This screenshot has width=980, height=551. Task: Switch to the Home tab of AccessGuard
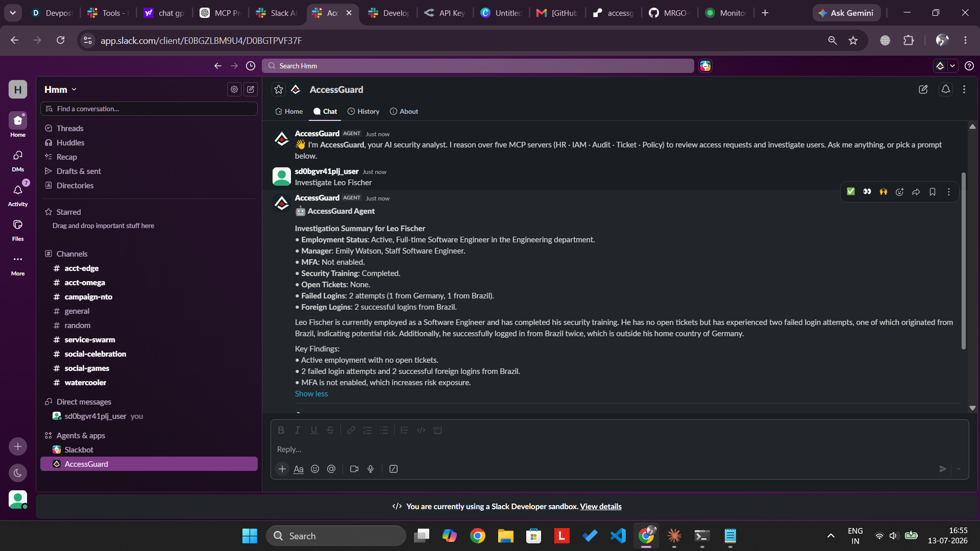point(289,111)
